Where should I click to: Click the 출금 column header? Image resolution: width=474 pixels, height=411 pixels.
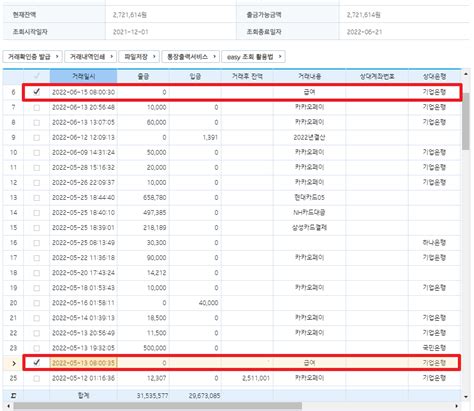pos(143,76)
